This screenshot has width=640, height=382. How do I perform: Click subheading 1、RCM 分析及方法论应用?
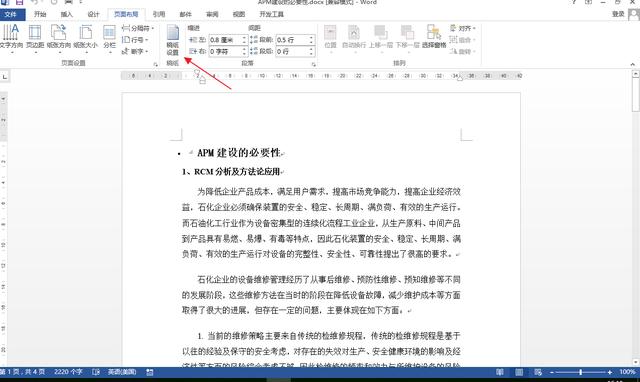(231, 172)
